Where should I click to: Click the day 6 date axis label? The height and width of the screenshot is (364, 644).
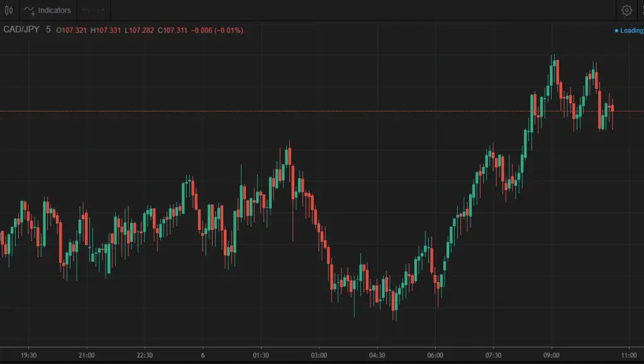[x=203, y=355]
